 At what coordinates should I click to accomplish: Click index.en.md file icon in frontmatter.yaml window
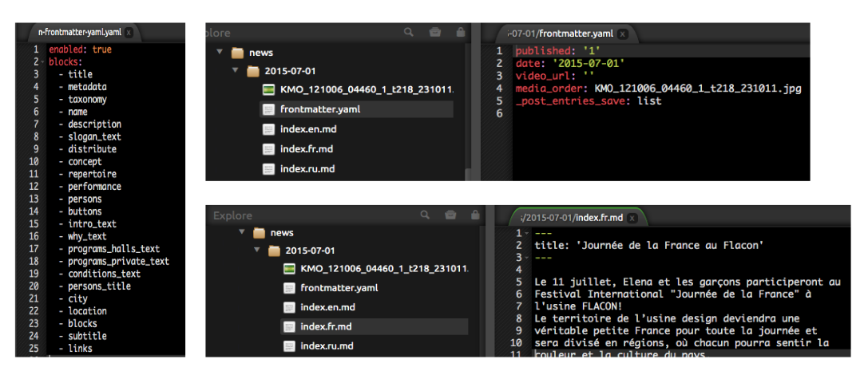[x=268, y=129]
